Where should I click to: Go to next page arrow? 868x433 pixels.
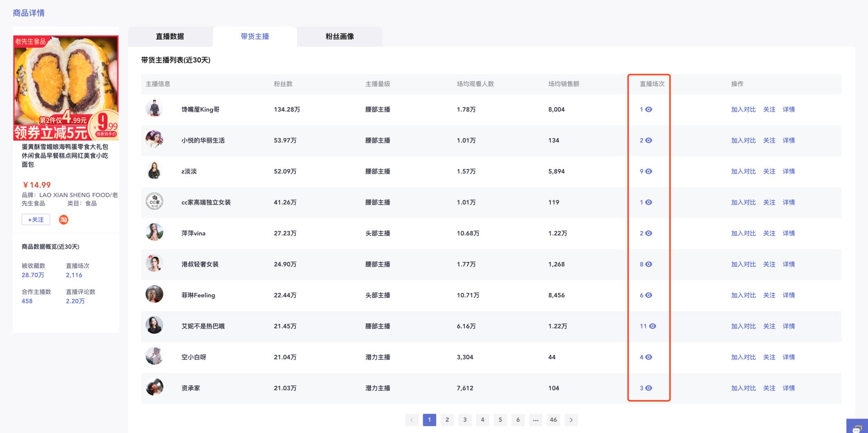click(x=571, y=420)
